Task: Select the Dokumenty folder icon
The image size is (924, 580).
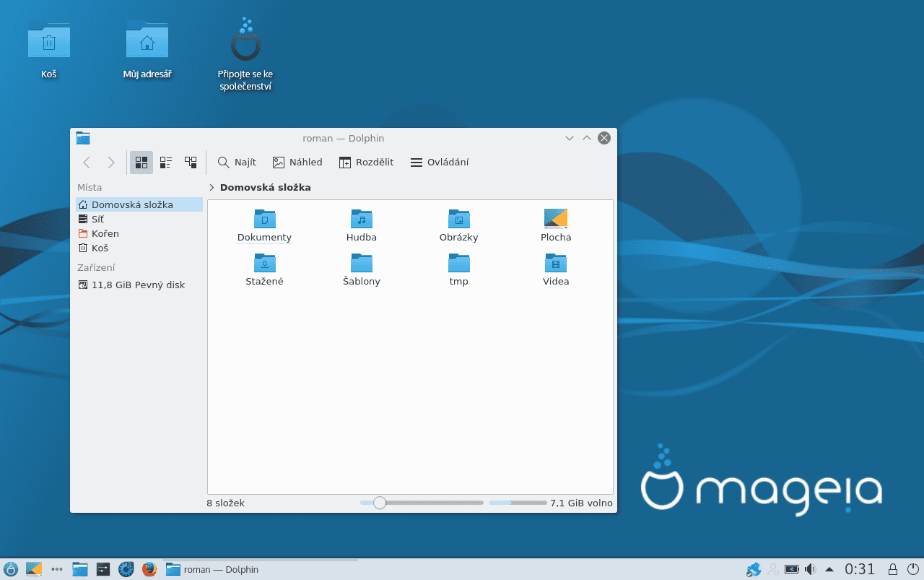Action: tap(265, 219)
